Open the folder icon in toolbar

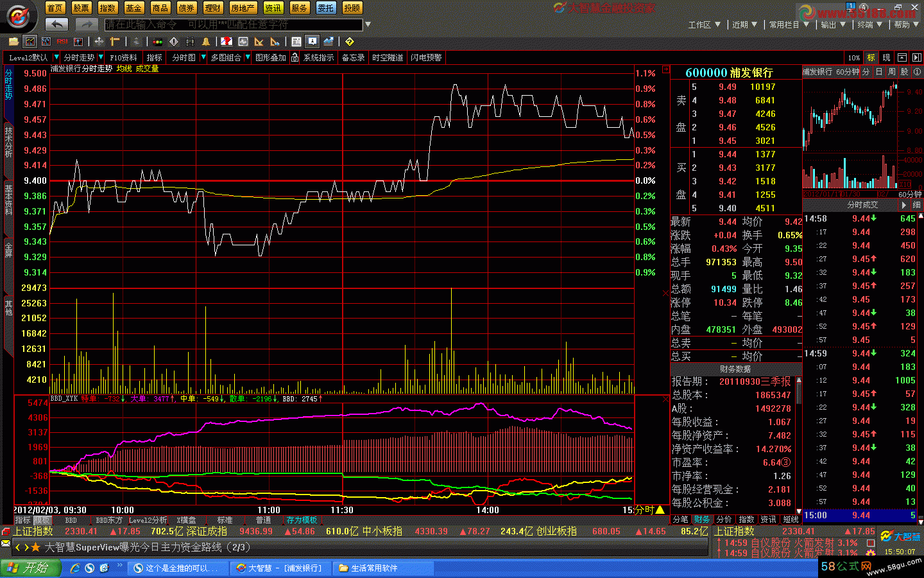[x=13, y=42]
